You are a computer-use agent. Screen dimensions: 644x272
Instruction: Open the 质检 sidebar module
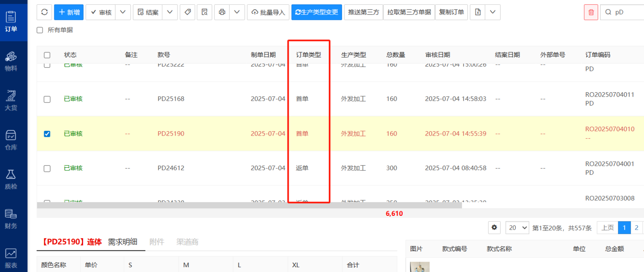tap(11, 179)
